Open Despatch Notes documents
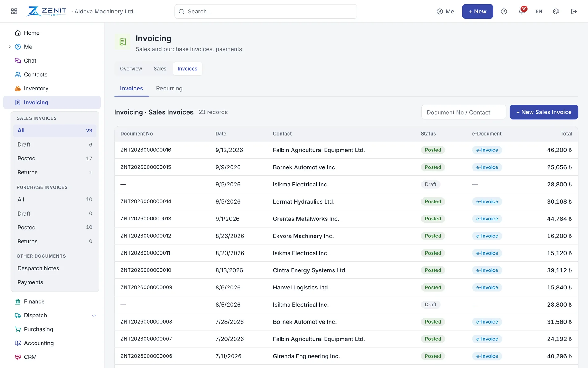588x368 pixels. tap(55, 268)
